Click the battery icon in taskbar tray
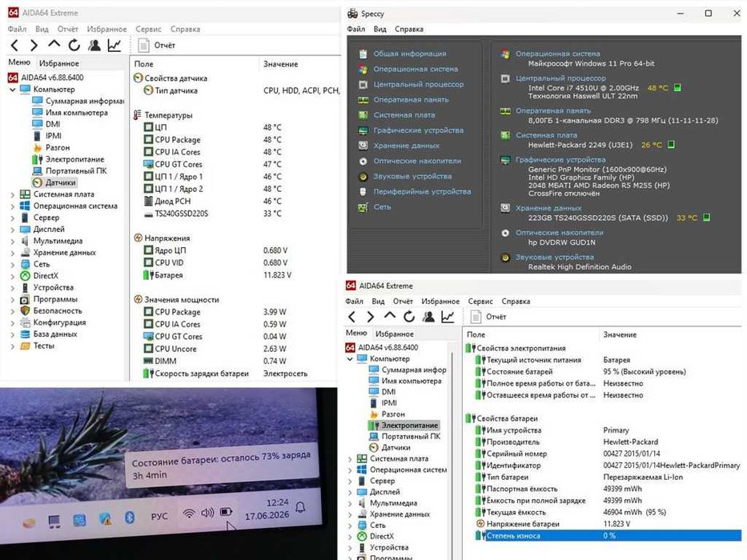747x560 pixels. (226, 512)
